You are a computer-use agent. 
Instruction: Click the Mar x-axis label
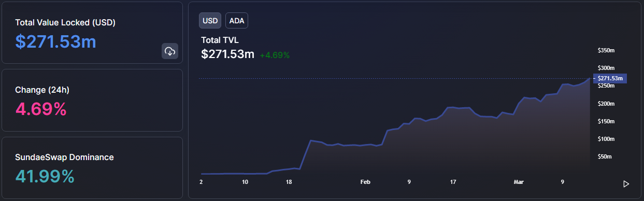pos(519,182)
